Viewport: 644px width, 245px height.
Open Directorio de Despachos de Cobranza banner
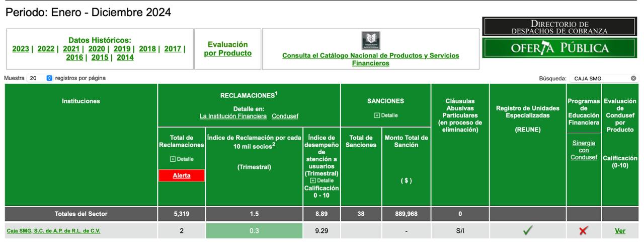coord(559,27)
